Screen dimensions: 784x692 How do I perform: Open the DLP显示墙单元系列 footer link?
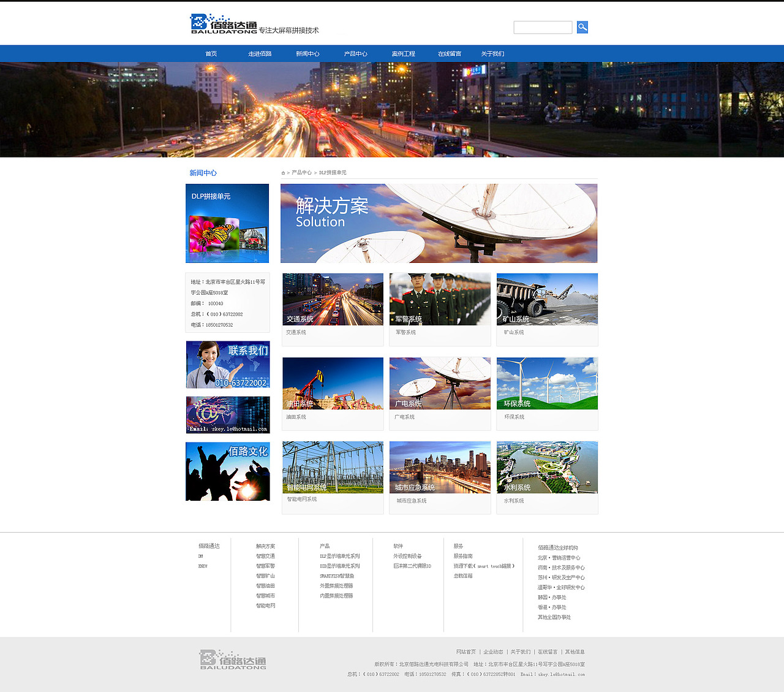[340, 556]
